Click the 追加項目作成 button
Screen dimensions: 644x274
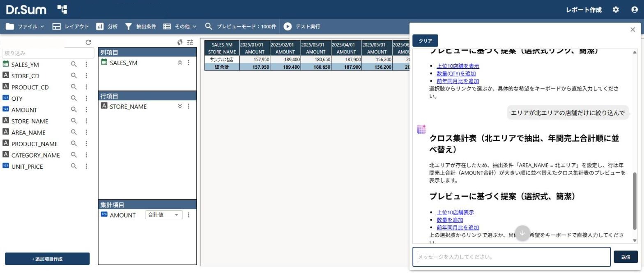47,259
